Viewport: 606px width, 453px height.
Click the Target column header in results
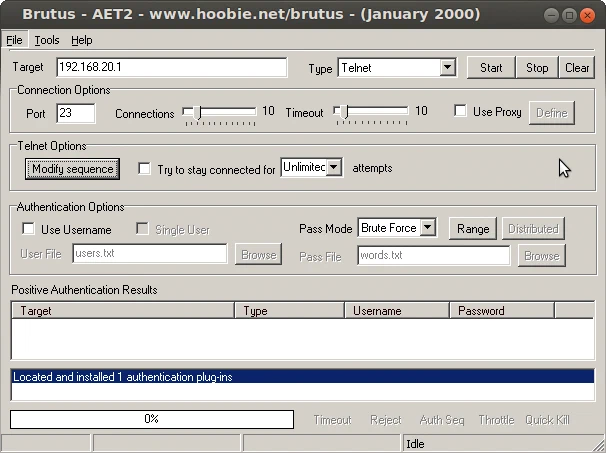pos(123,311)
